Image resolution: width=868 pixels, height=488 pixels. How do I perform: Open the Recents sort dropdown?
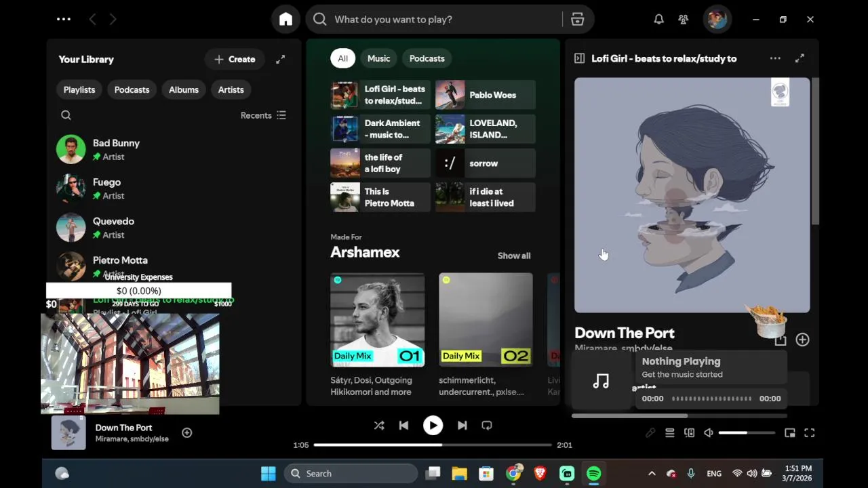click(263, 115)
